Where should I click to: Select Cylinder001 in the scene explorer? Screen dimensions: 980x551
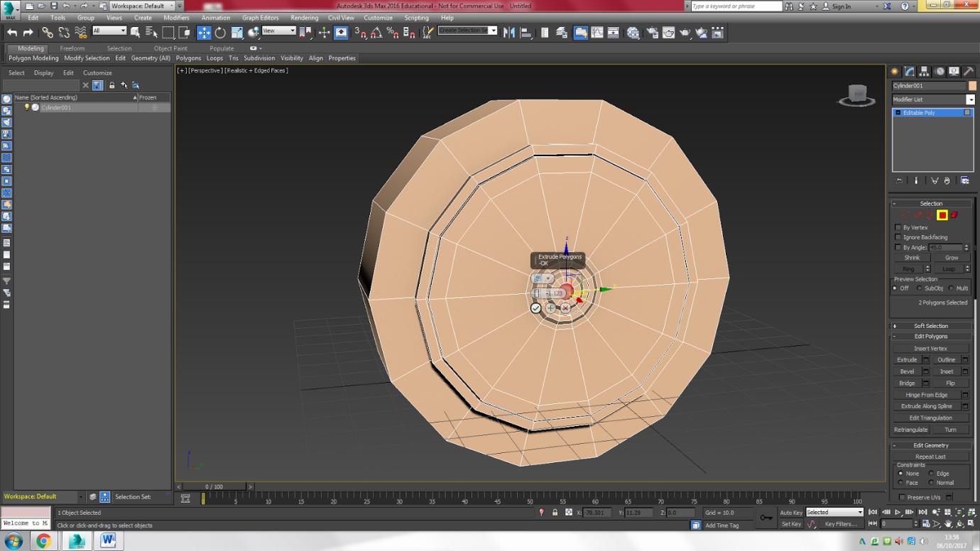coord(56,108)
